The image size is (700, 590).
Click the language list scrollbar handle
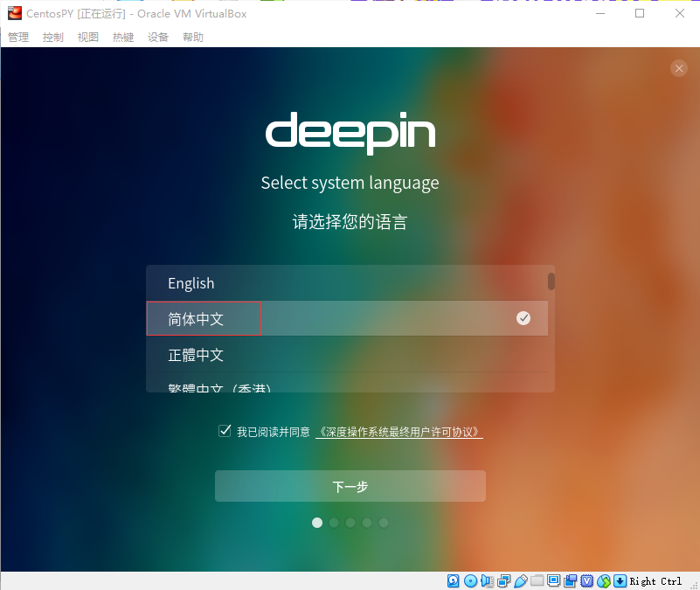click(x=551, y=281)
